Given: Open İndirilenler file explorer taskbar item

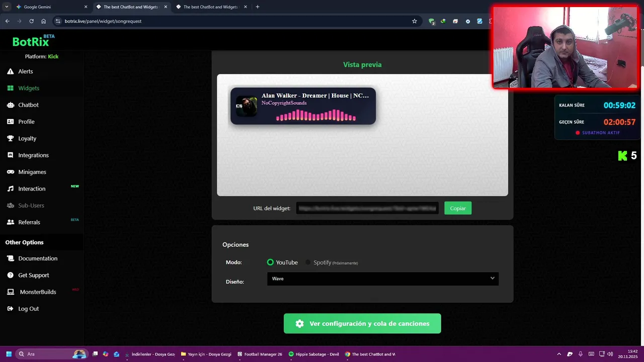Looking at the screenshot, I should pos(150,354).
